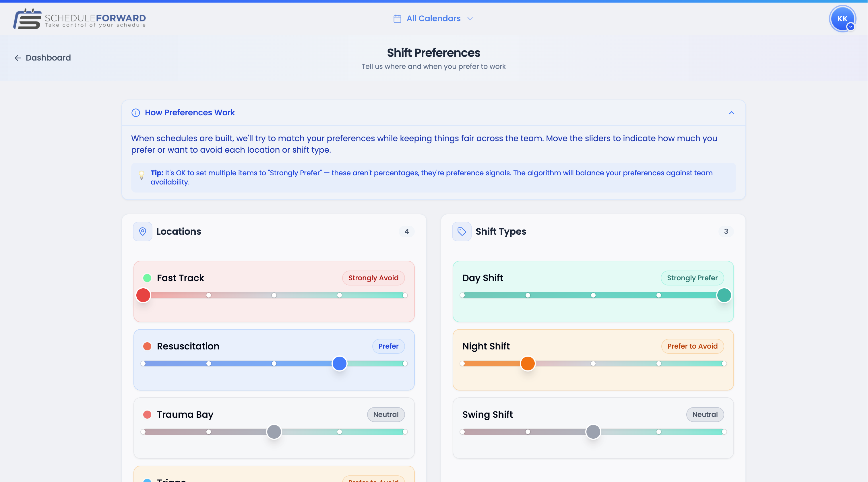Go back to Dashboard link
Viewport: 868px width, 482px height.
[x=42, y=58]
